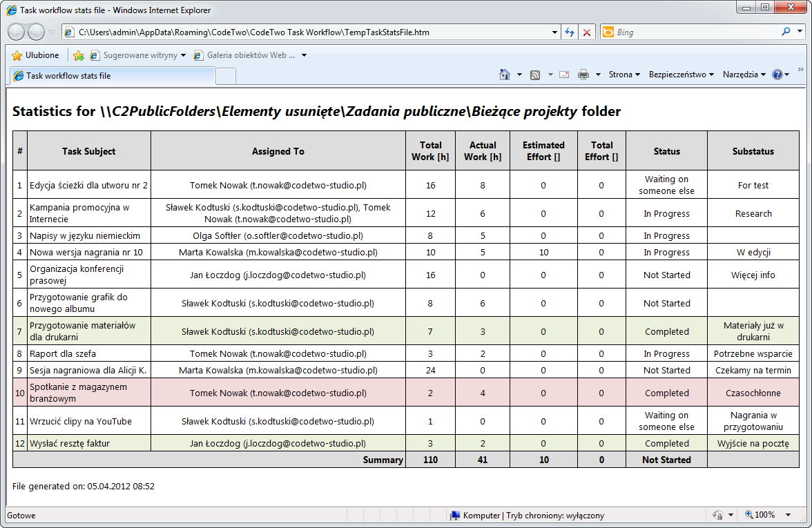The image size is (812, 528).
Task: Open the Read Mail icon
Action: pyautogui.click(x=563, y=73)
